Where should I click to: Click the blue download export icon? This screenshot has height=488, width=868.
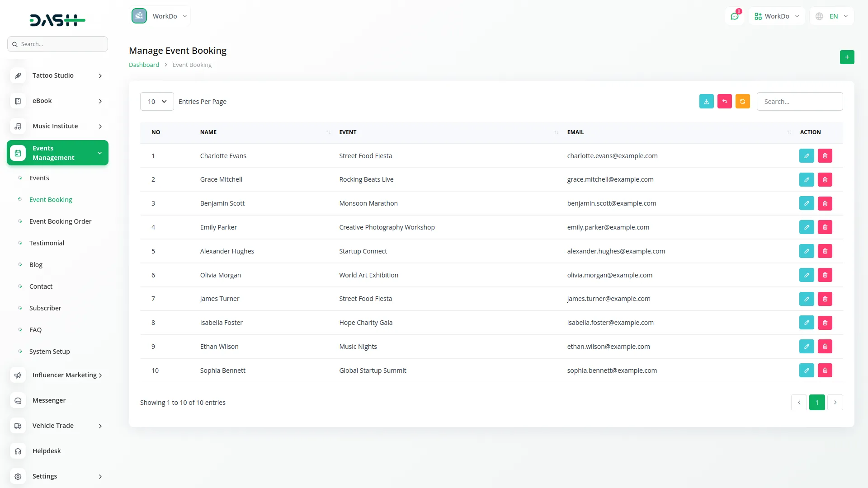coord(706,102)
